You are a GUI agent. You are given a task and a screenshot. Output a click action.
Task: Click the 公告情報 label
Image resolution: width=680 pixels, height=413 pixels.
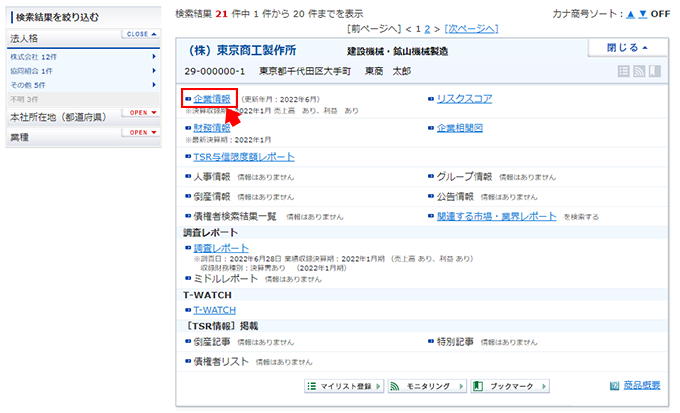point(455,197)
